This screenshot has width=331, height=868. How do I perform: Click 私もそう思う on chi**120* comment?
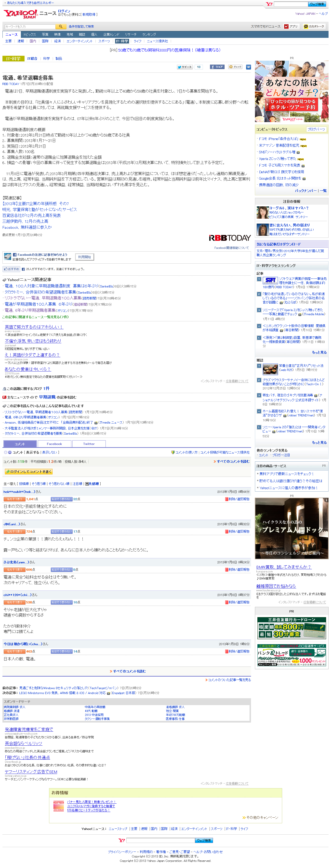coord(14,602)
